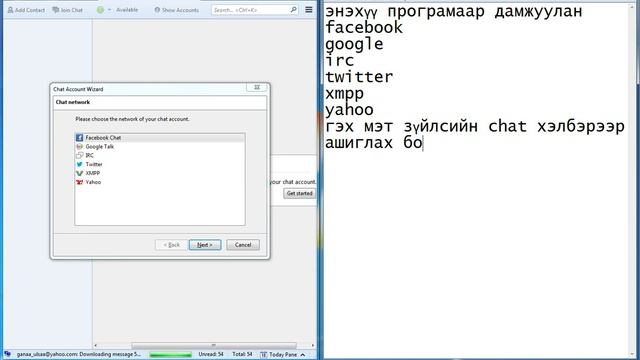Click the downloading message status text

click(x=78, y=354)
